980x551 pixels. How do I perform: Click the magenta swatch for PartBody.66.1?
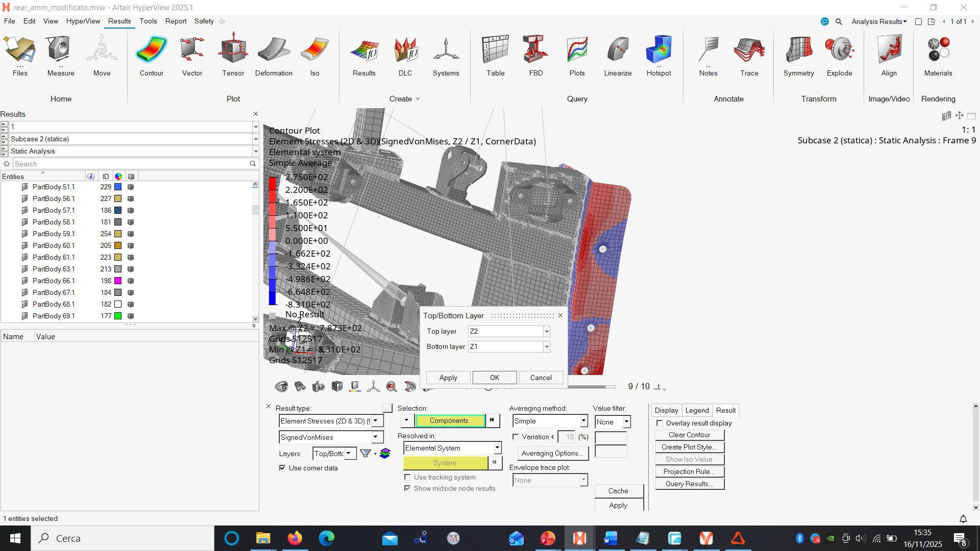(x=118, y=281)
